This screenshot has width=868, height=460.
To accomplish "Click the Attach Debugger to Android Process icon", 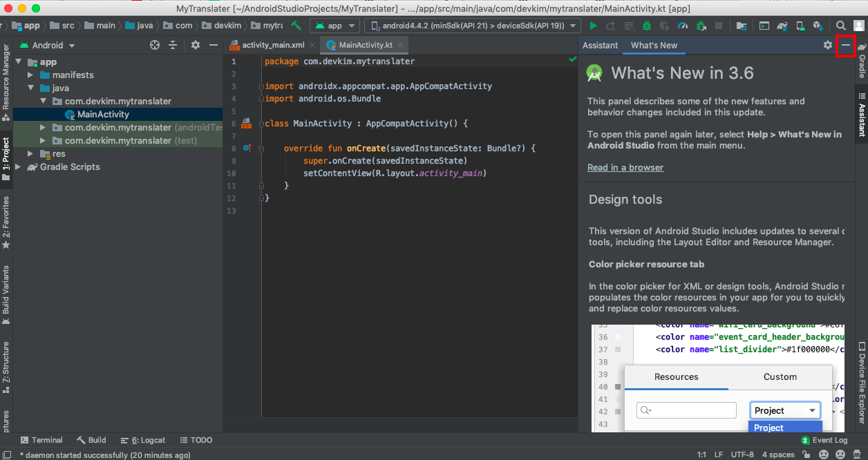I will (x=701, y=26).
